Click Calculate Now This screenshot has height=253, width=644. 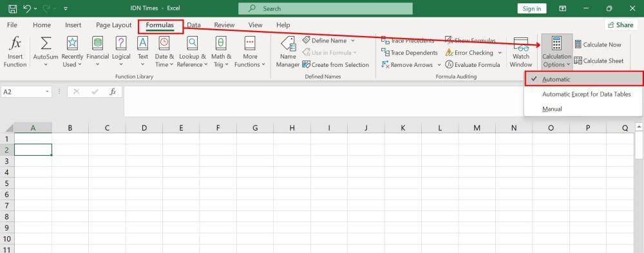598,44
